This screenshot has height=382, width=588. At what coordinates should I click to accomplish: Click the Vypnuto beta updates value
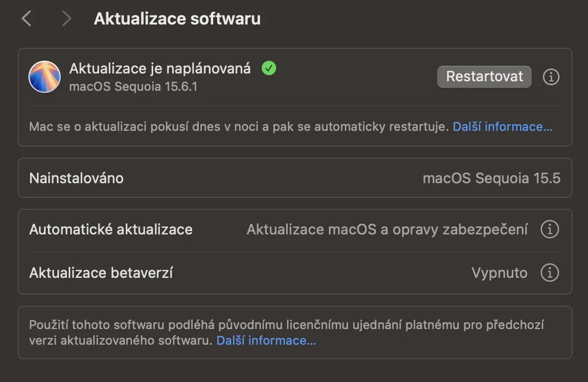[x=499, y=273]
